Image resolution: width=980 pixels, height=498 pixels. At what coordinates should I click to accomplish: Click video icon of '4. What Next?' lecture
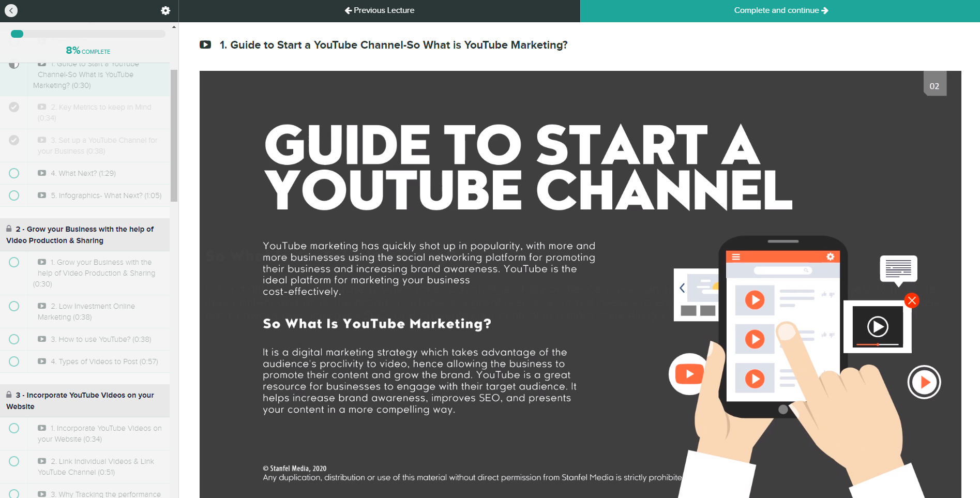click(42, 173)
